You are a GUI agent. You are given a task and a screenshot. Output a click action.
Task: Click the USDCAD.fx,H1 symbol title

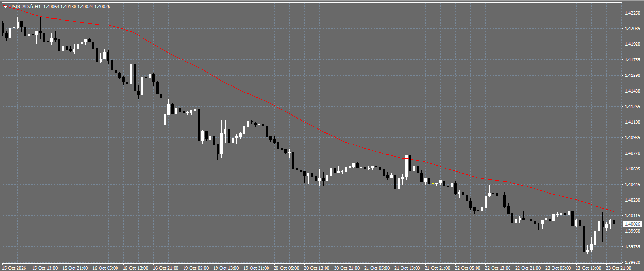pyautogui.click(x=25, y=7)
